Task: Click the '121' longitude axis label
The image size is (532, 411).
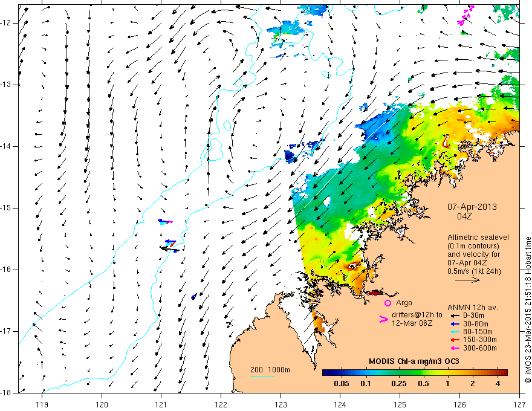Action: 161,405
